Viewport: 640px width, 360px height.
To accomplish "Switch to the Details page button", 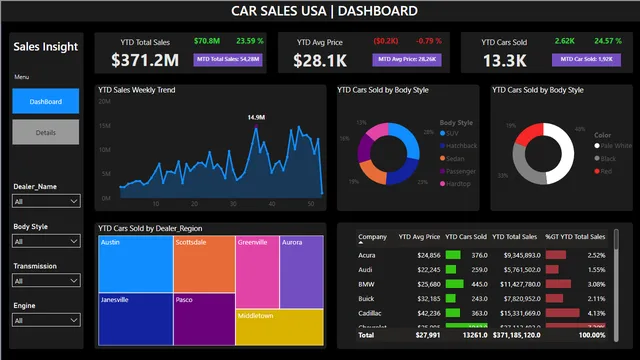I will [46, 132].
